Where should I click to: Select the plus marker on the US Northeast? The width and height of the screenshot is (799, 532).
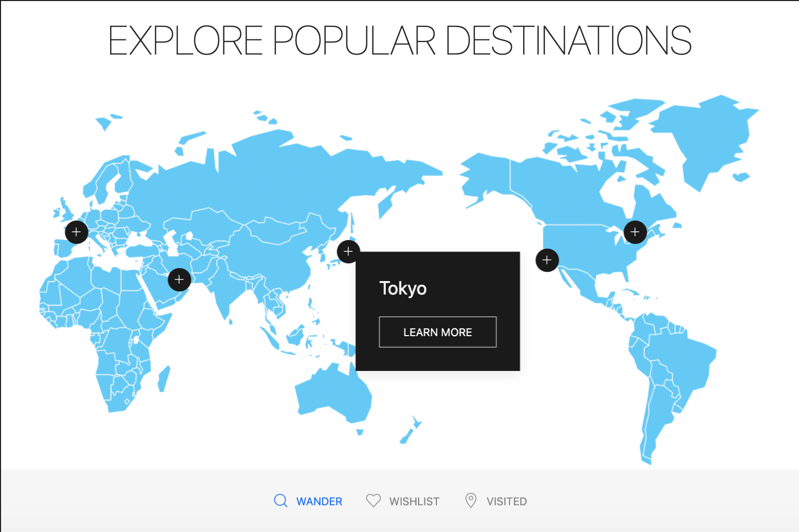pyautogui.click(x=635, y=232)
